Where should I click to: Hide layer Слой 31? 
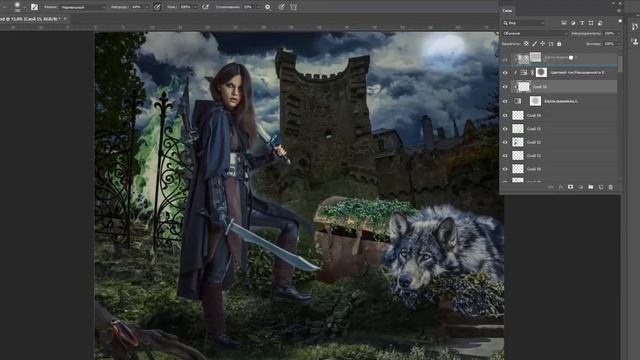(x=505, y=156)
